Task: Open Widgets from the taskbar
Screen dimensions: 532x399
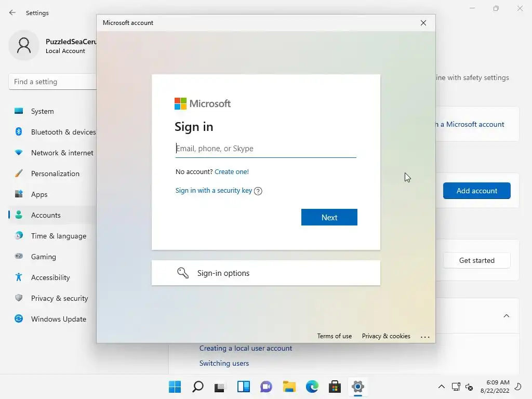Action: tap(243, 387)
